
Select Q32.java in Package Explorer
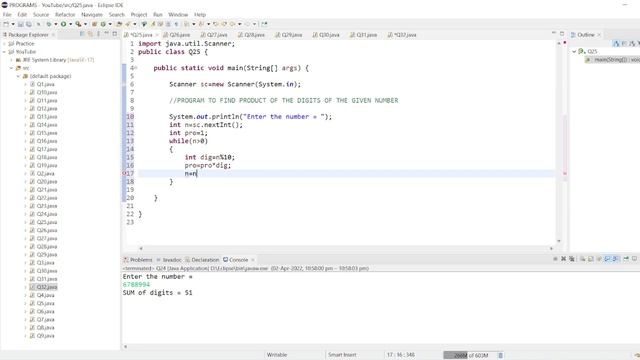tap(44, 287)
